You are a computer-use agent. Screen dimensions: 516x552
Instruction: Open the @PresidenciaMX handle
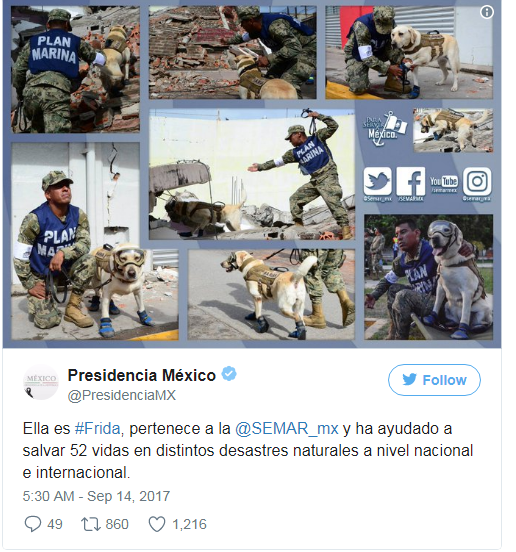click(x=121, y=395)
